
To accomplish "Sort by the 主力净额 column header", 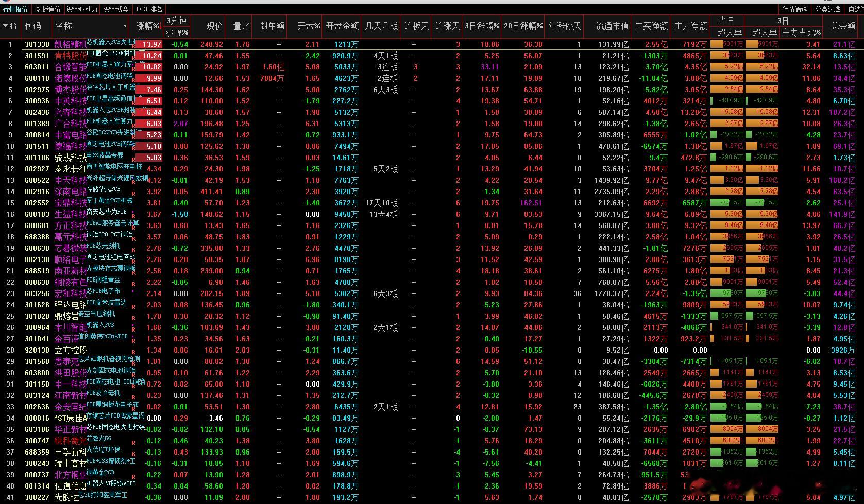I will click(691, 26).
